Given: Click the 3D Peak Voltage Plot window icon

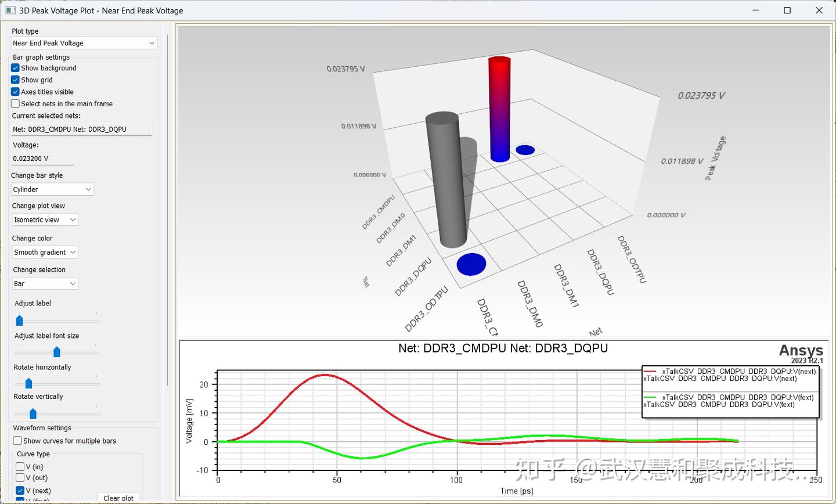Looking at the screenshot, I should [10, 10].
